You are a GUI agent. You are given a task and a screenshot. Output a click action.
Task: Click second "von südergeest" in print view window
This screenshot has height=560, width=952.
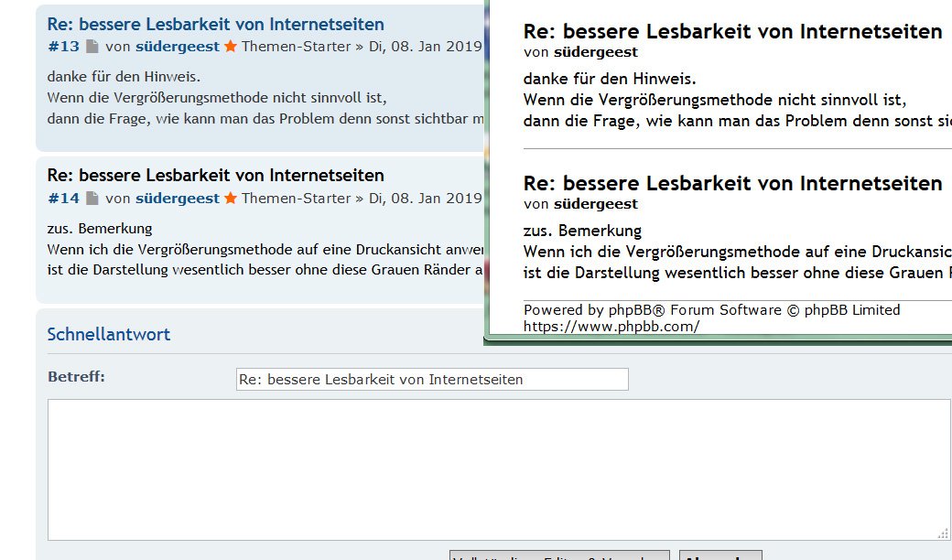click(x=580, y=204)
